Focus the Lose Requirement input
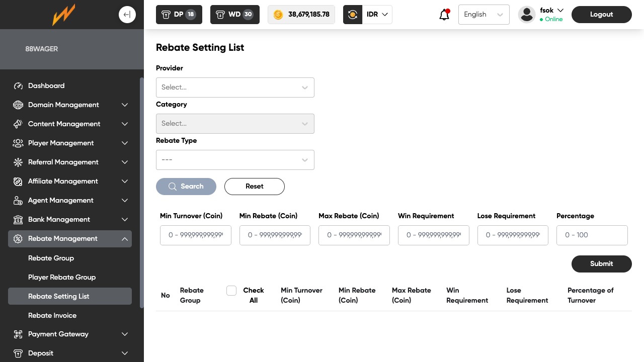This screenshot has width=644, height=362. tap(513, 235)
